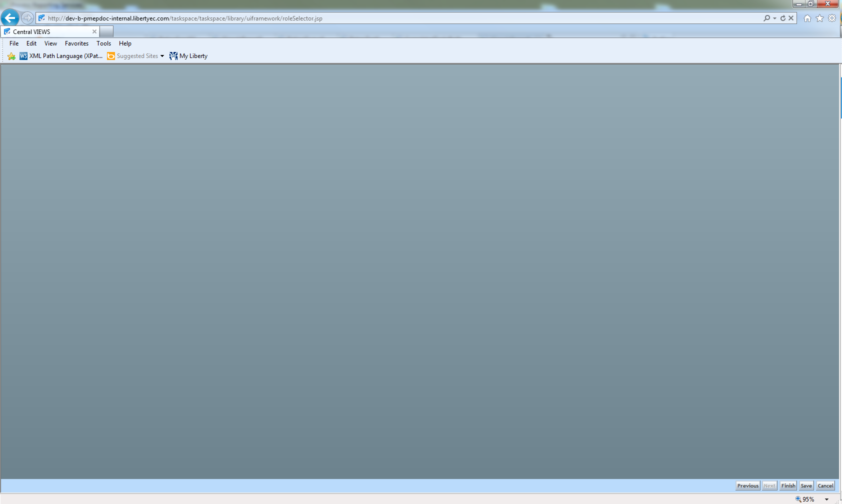This screenshot has width=842, height=504.
Task: Open Favorites with the star icon
Action: [x=820, y=18]
